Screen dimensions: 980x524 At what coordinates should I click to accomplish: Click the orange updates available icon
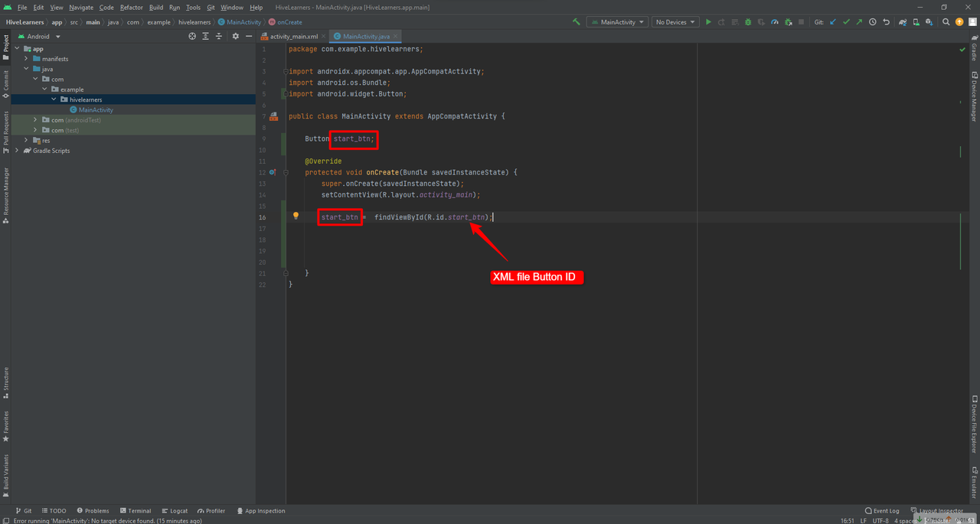click(959, 22)
